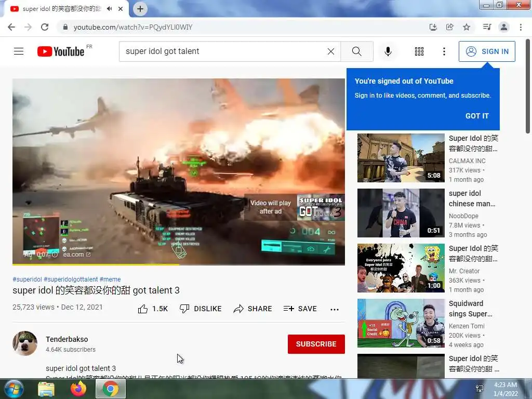Open File Explorer from the taskbar

(x=46, y=389)
